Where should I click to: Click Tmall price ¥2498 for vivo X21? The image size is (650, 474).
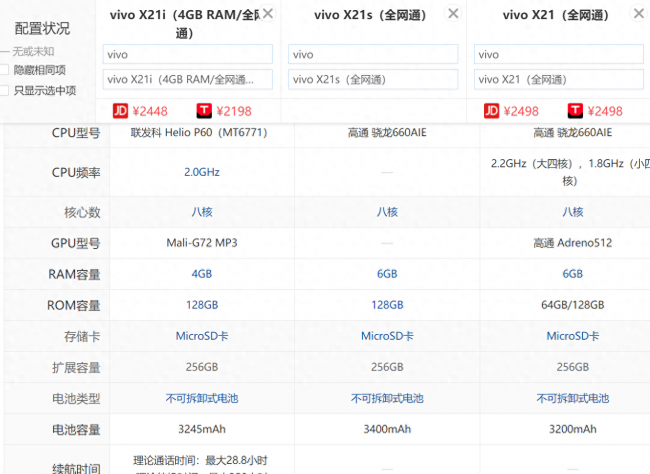coord(605,111)
